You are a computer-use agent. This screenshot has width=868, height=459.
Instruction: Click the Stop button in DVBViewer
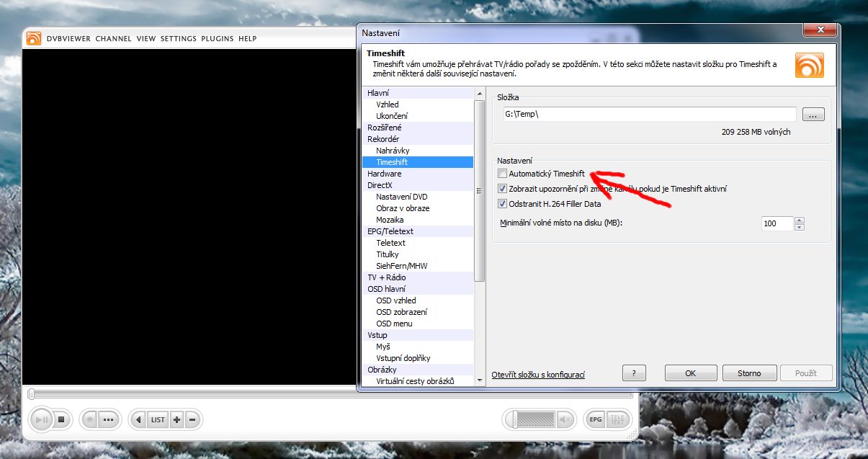pos(61,419)
